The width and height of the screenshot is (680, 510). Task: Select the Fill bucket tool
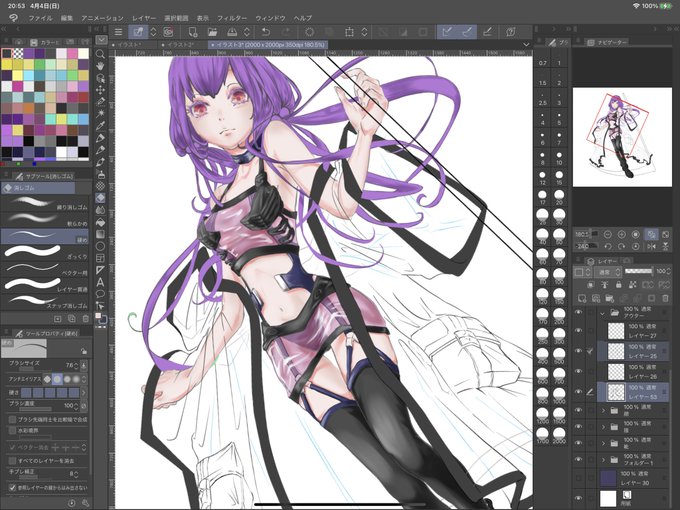pos(100,222)
